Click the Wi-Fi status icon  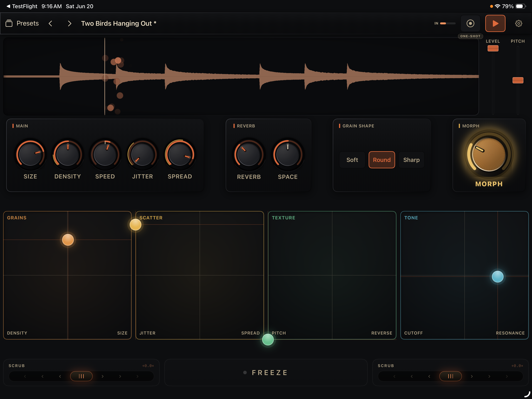[497, 6]
